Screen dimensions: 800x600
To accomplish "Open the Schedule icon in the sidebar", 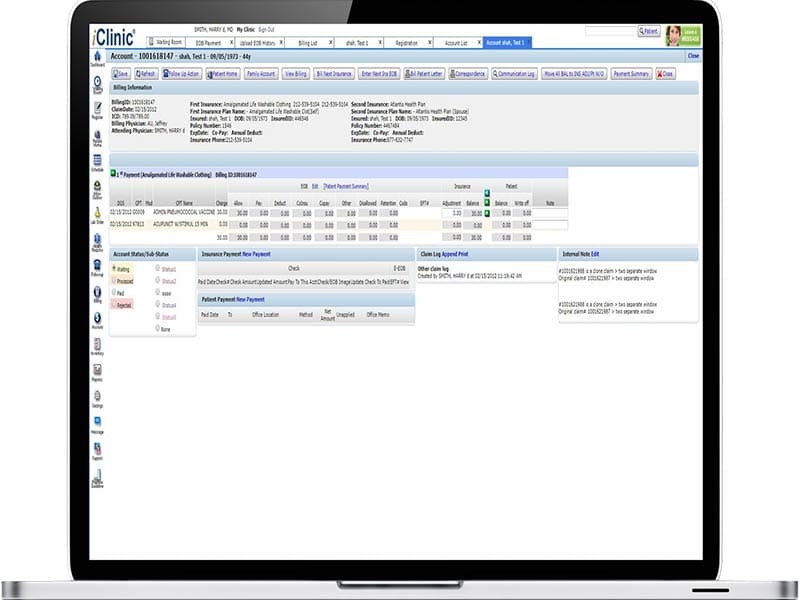I will [x=97, y=163].
